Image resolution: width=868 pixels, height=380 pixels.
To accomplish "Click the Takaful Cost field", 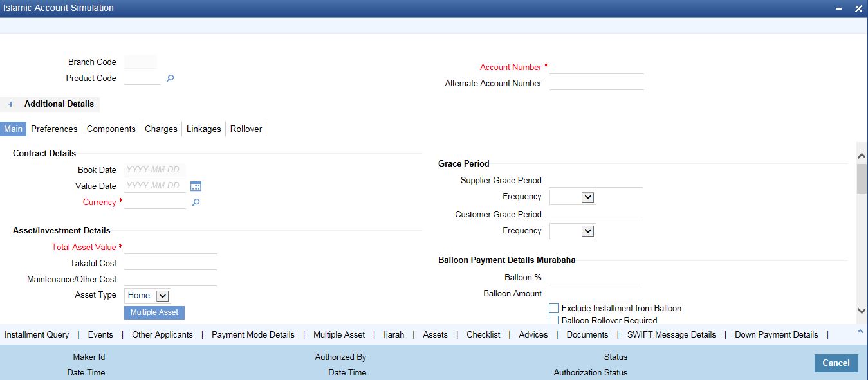I will [x=171, y=263].
